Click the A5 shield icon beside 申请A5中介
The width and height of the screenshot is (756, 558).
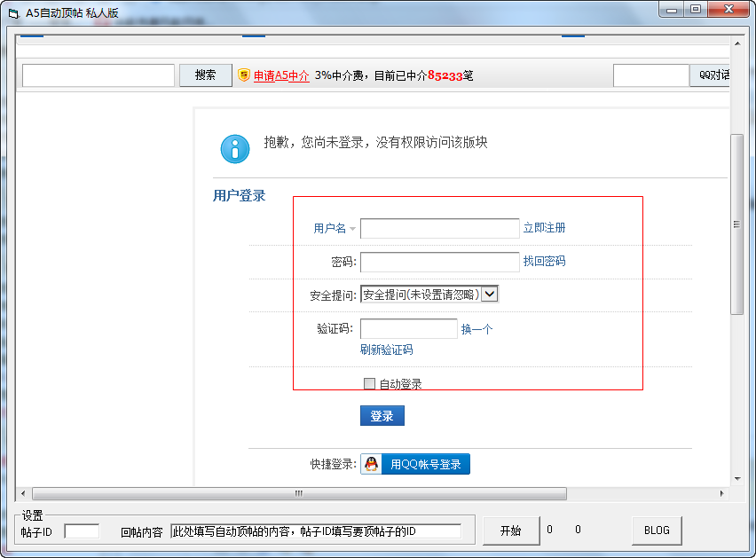coord(244,75)
